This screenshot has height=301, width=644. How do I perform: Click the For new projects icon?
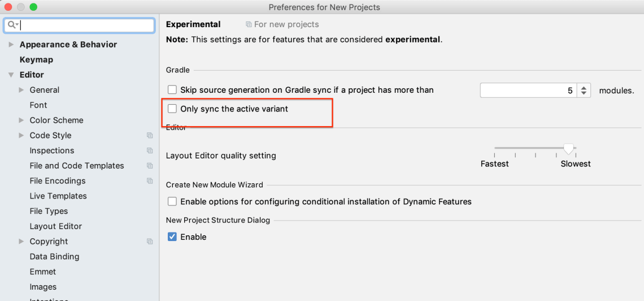pos(249,24)
